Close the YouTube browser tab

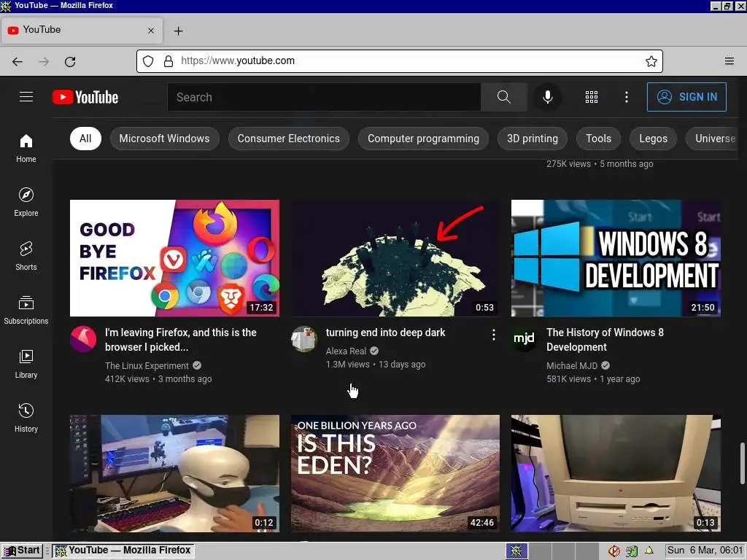151,31
